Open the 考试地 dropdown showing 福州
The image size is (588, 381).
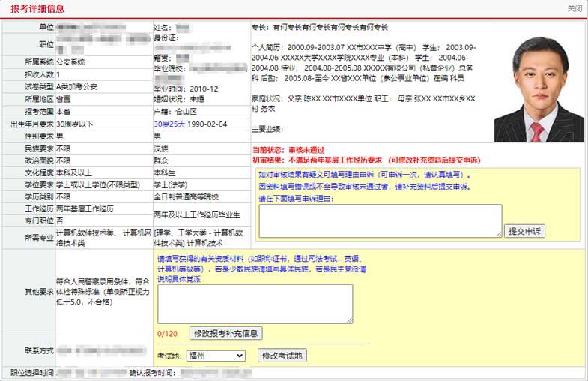coord(216,355)
